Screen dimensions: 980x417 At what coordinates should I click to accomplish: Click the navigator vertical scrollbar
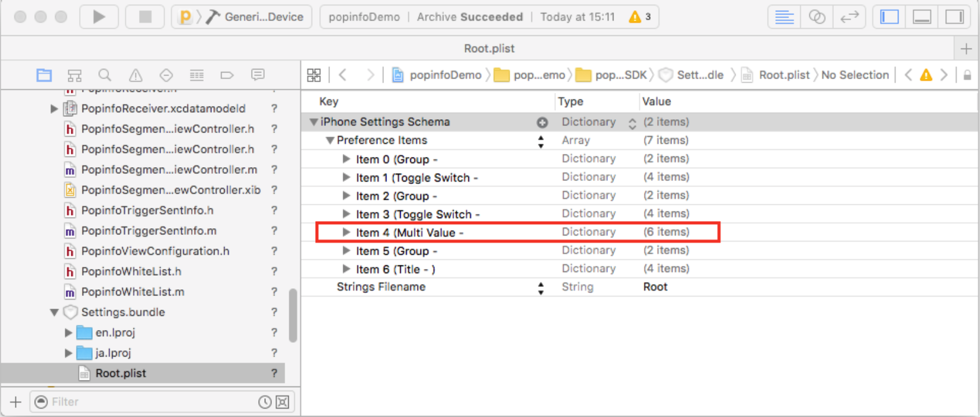point(293,315)
